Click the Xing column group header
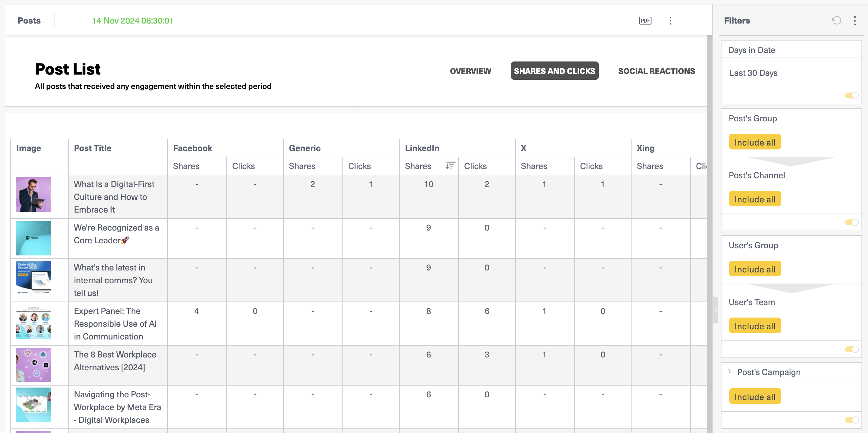The image size is (868, 433). click(645, 148)
